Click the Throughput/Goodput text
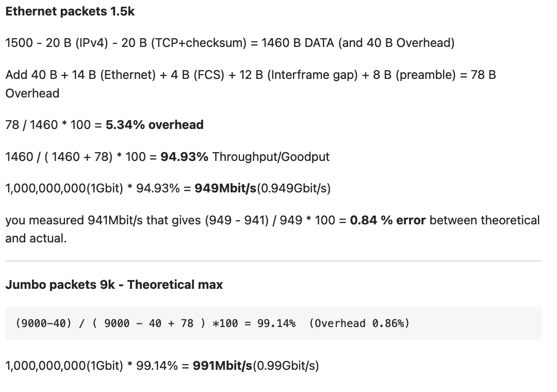This screenshot has height=392, width=557. click(x=271, y=157)
